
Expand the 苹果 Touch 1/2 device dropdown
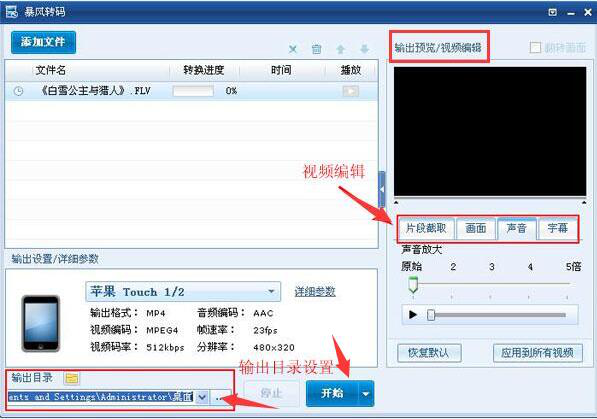(271, 292)
